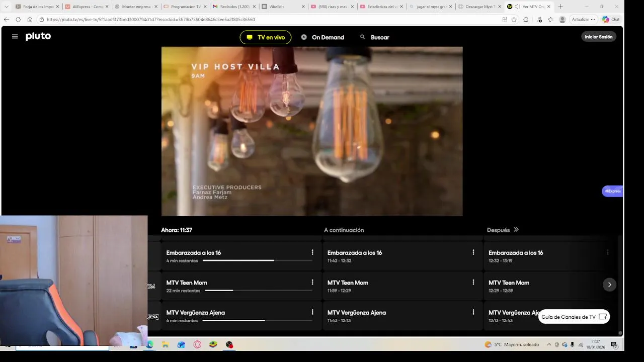Select MTV Teen Mom 12:29 - 12:59 card
Image resolution: width=644 pixels, height=362 pixels.
550,286
